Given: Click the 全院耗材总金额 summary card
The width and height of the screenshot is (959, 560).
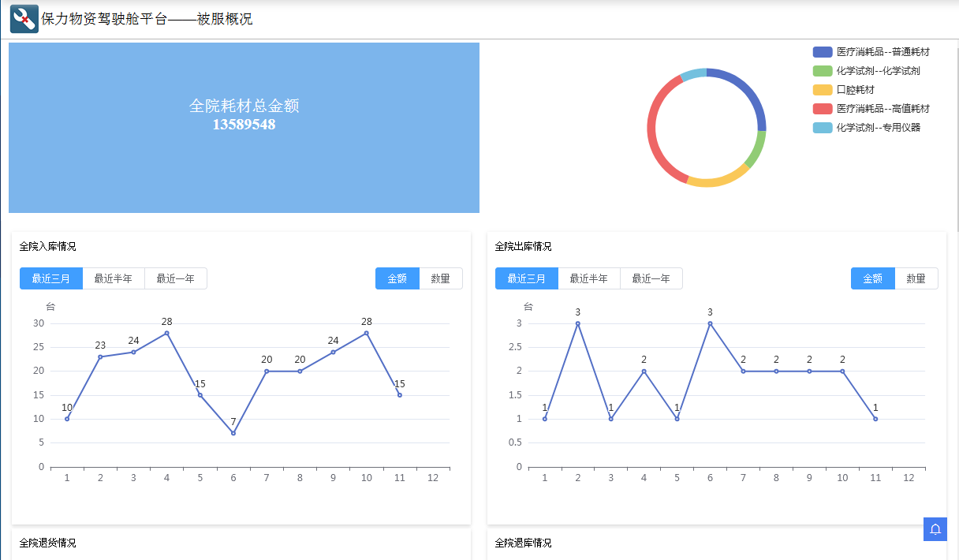Looking at the screenshot, I should pyautogui.click(x=244, y=128).
